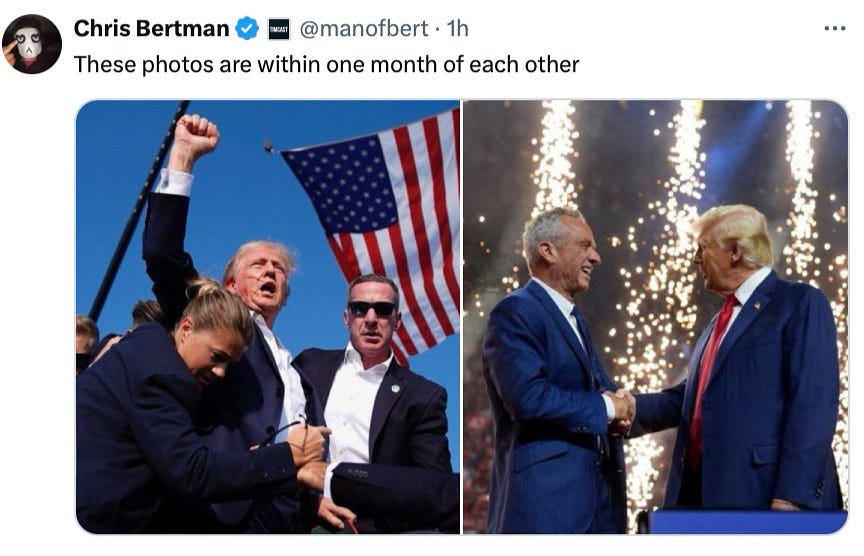Open the left photo with blue sky
This screenshot has height=556, width=864.
tap(268, 317)
